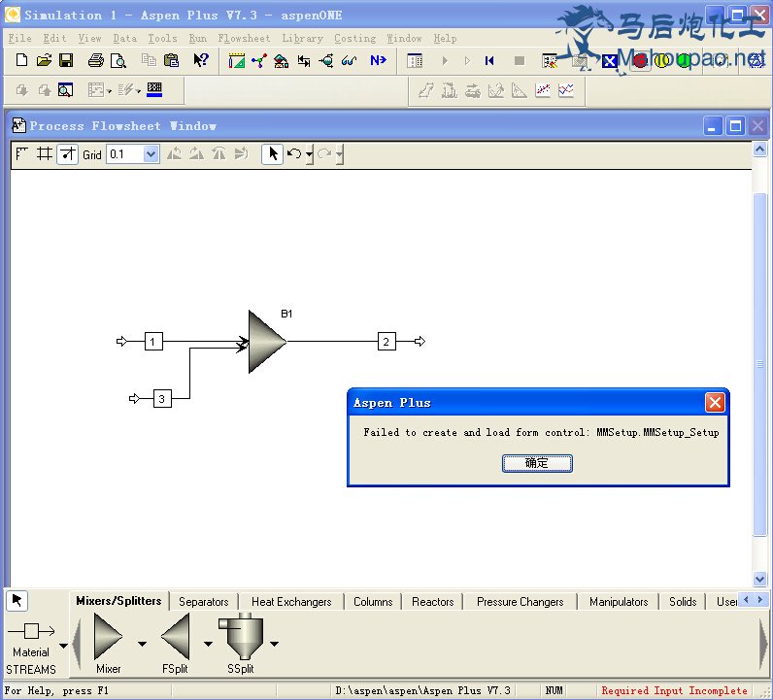Open the Data menu
The width and height of the screenshot is (773, 700).
point(124,38)
